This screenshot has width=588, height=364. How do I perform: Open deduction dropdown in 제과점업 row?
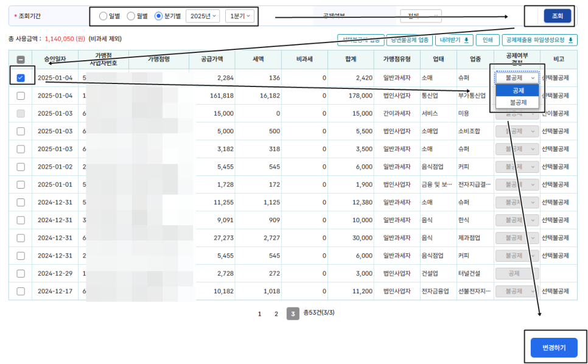coord(517,237)
